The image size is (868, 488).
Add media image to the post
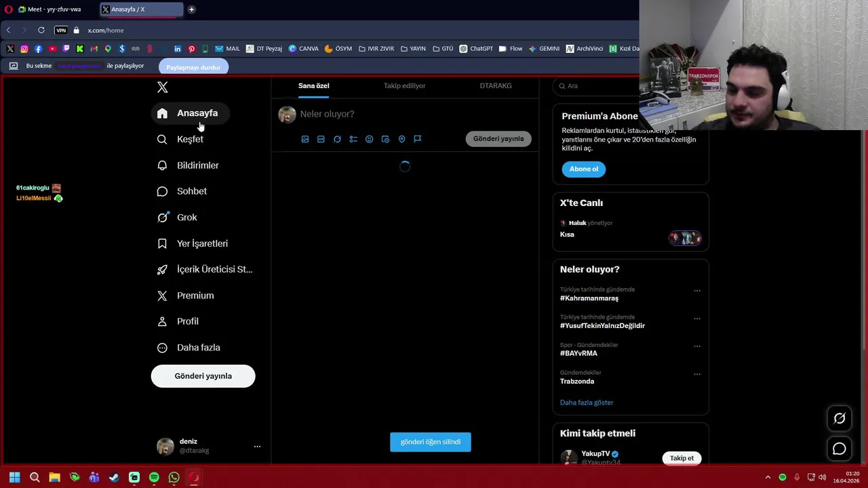pyautogui.click(x=305, y=139)
